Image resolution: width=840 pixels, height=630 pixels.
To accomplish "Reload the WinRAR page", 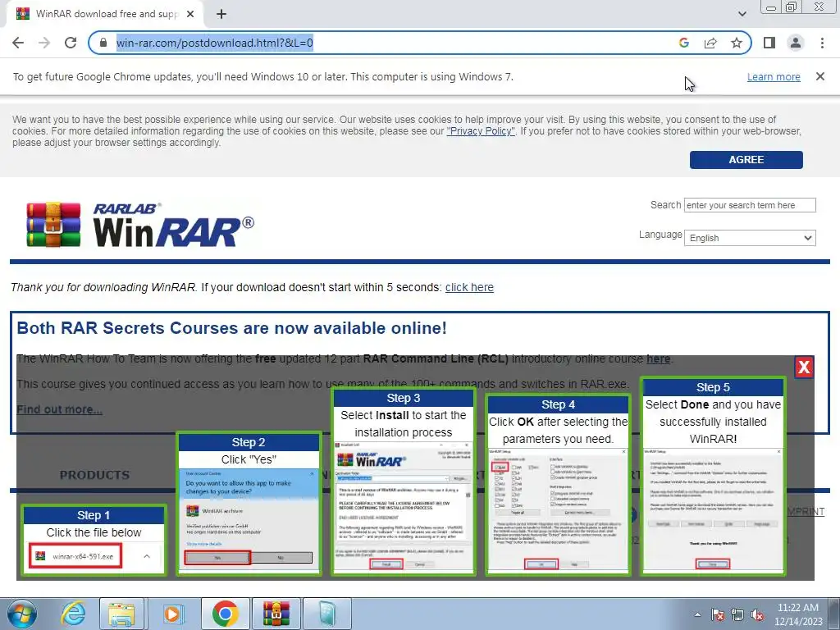I will pyautogui.click(x=71, y=43).
